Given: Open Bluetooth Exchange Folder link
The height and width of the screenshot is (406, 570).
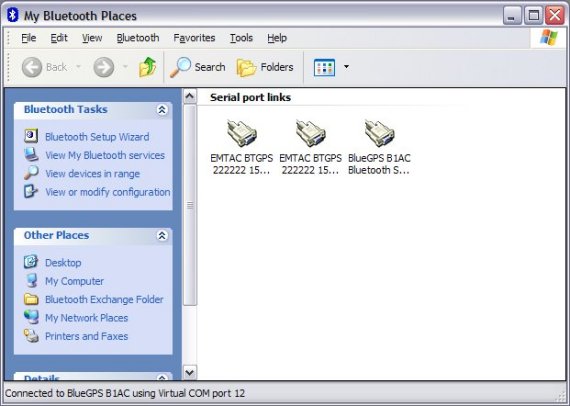Looking at the screenshot, I should click(x=104, y=300).
